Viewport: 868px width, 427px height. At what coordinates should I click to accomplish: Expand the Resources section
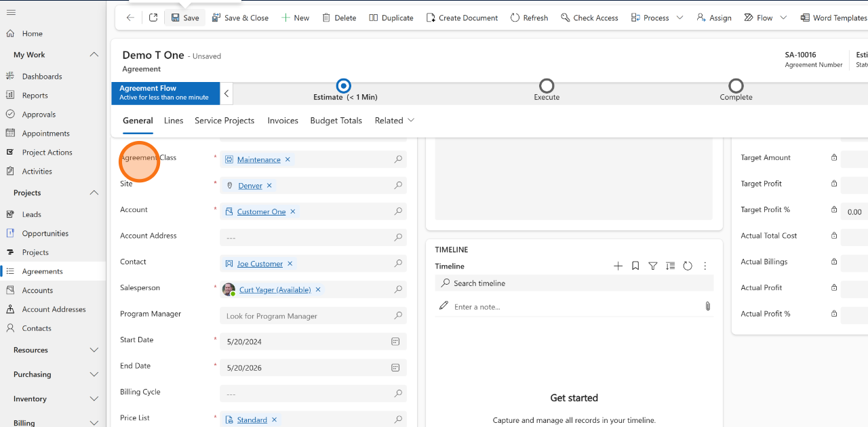[94, 350]
